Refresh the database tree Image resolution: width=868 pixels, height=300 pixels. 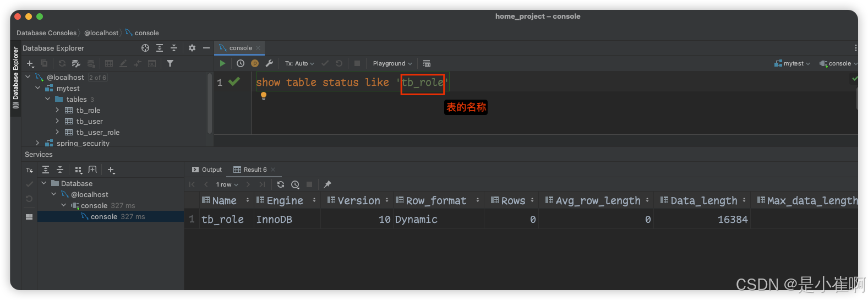pos(62,63)
